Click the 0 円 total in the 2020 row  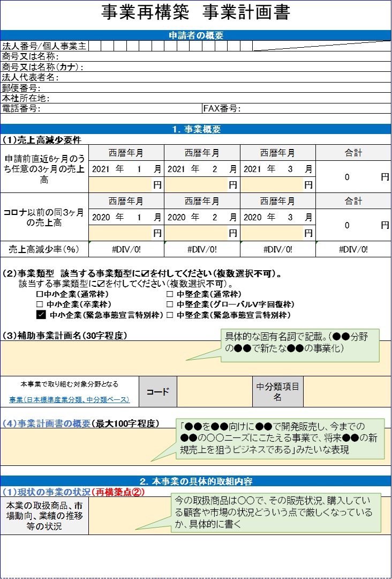click(353, 226)
